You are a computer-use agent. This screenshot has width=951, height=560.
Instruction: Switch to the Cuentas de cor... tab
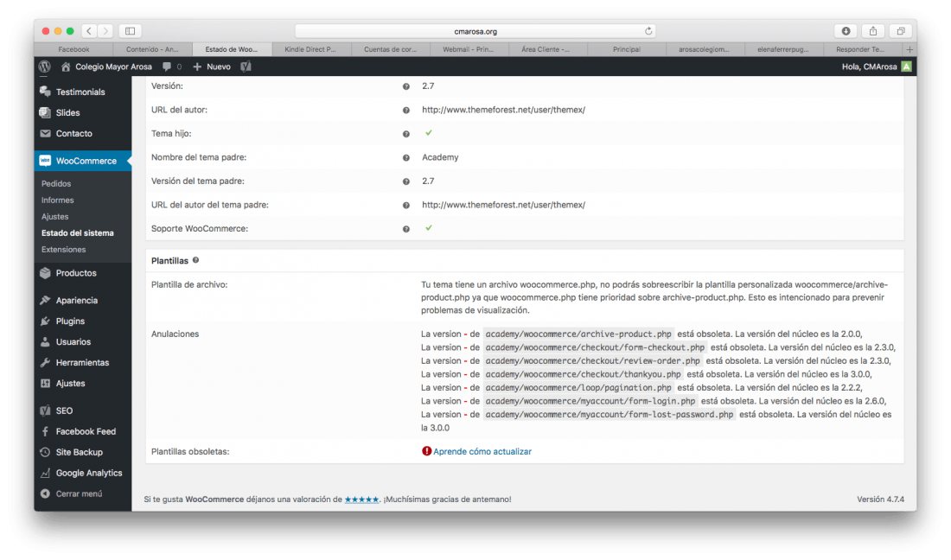click(390, 49)
